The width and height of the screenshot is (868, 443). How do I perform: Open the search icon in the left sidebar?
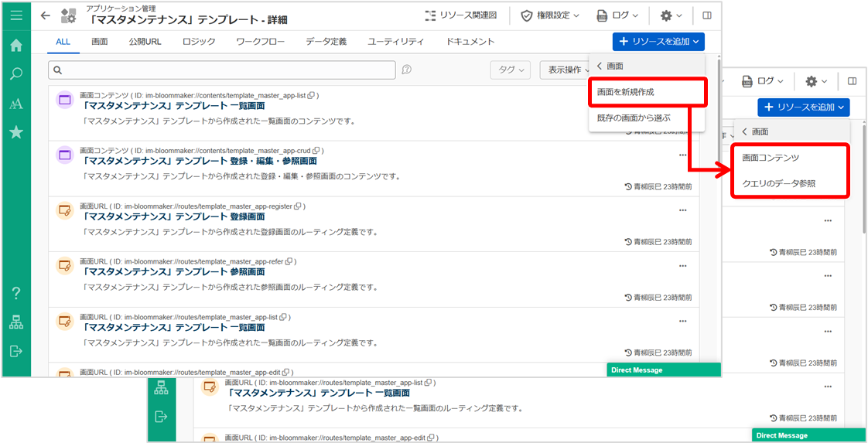tap(16, 74)
